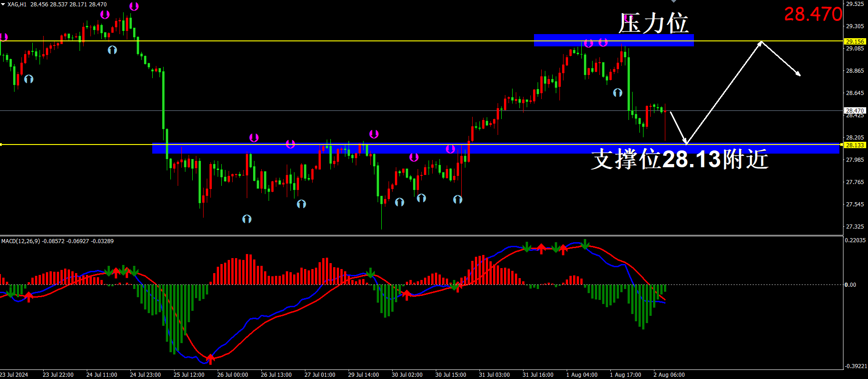Click the 23 Jul 2024 date on the time axis
Screen dimensions: 868x379
click(14, 375)
